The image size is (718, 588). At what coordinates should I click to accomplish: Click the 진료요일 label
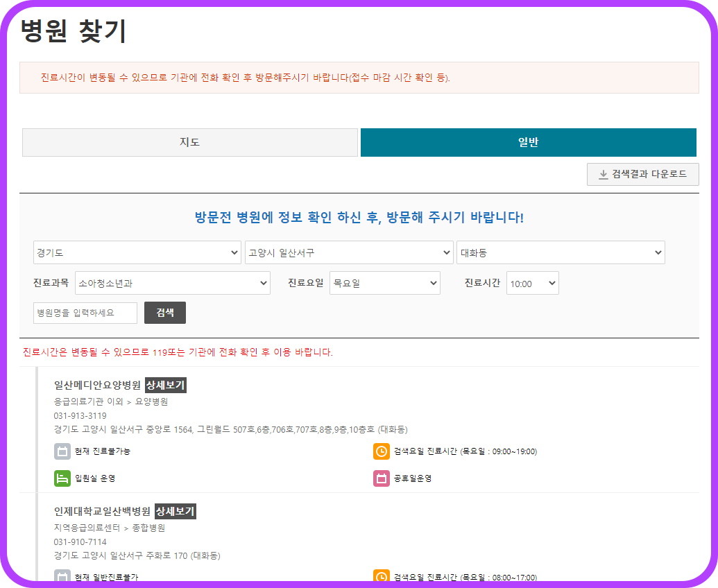click(x=305, y=283)
